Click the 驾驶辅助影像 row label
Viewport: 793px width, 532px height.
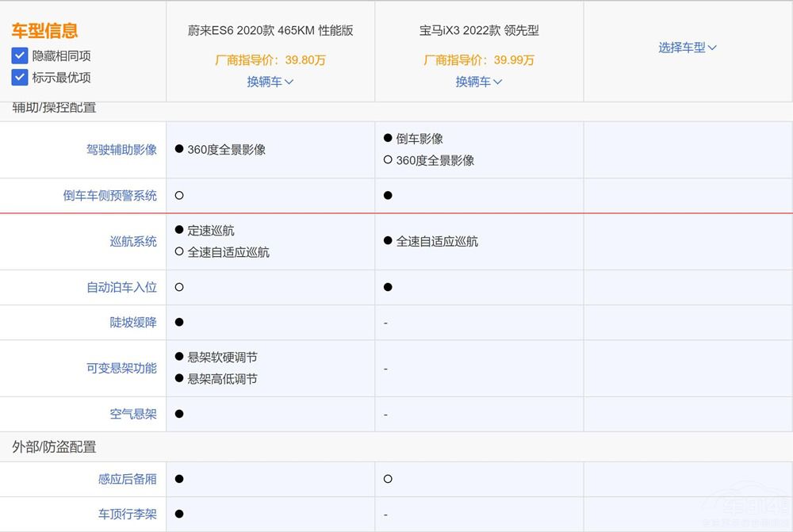[x=121, y=150]
